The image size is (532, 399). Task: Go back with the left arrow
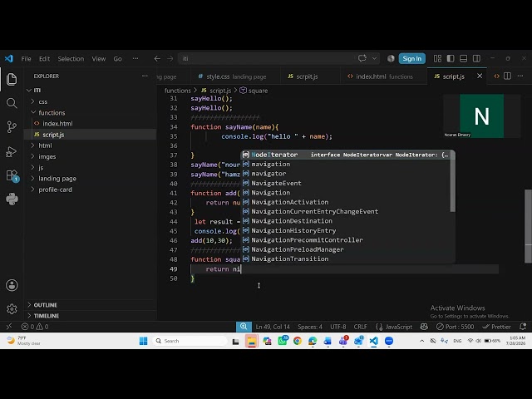[x=157, y=59]
